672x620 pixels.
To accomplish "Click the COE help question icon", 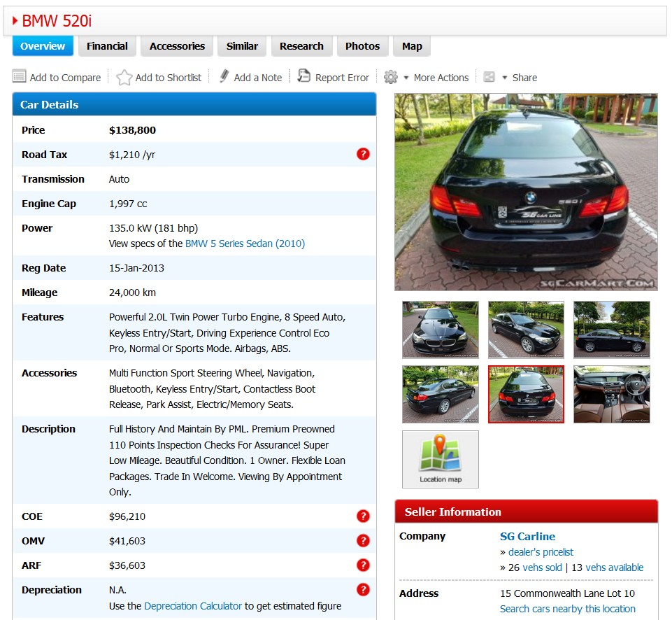I will 363,516.
